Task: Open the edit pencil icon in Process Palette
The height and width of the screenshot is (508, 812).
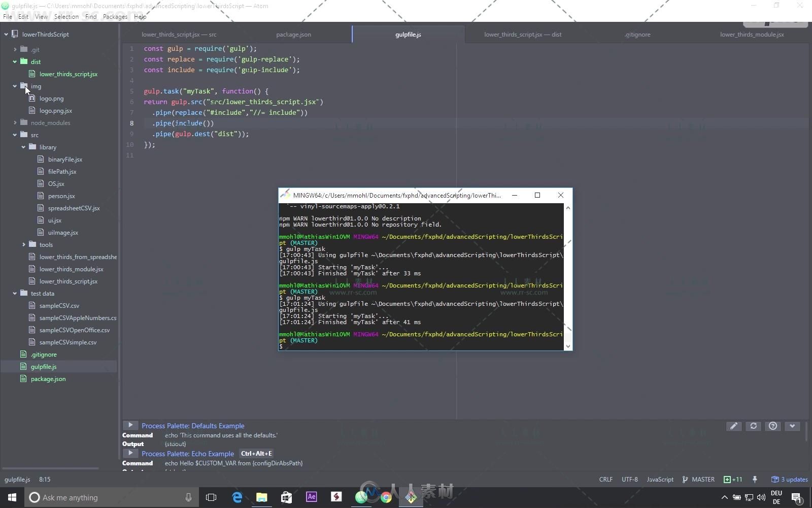Action: 734,426
